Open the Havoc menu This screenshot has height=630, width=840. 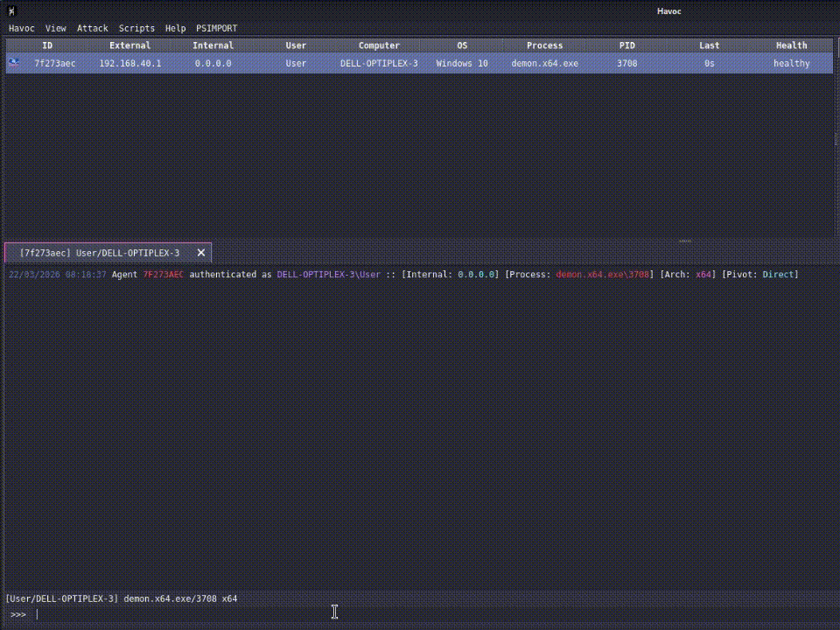[x=21, y=28]
